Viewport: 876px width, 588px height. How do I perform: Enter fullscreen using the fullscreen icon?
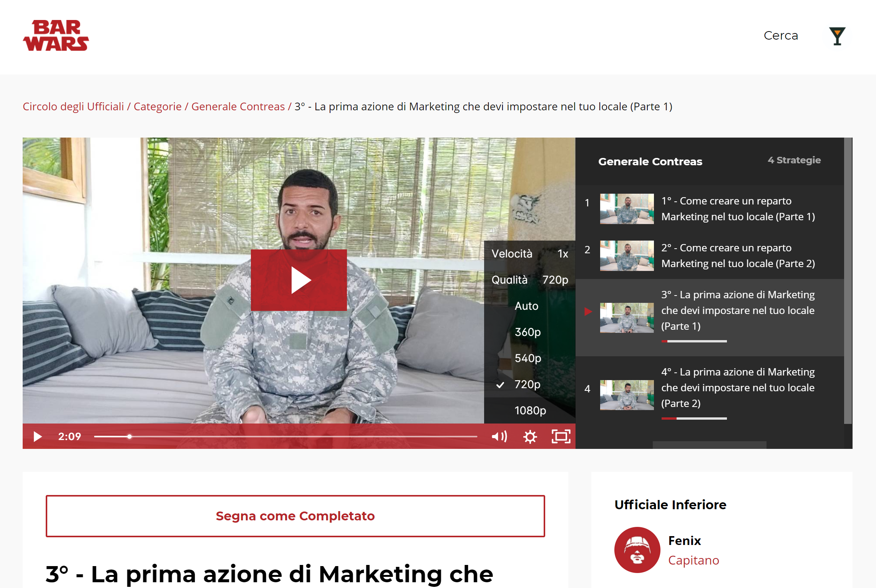[561, 437]
